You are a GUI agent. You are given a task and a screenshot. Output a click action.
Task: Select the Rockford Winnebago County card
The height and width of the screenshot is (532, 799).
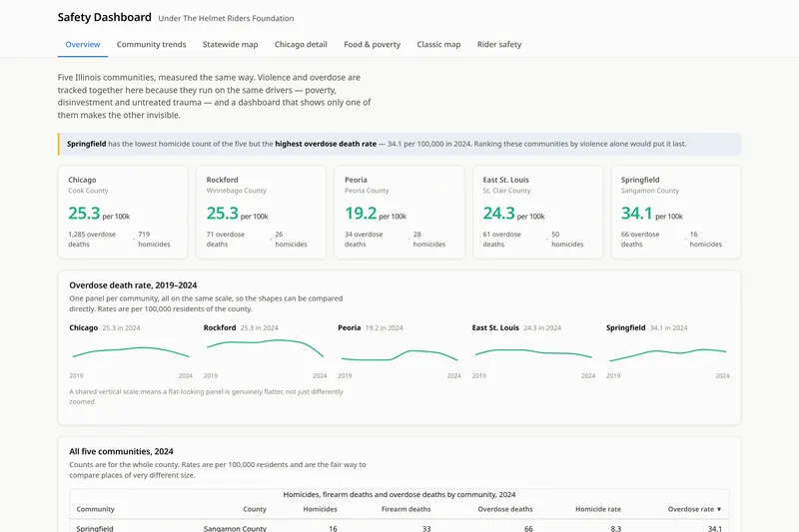click(x=261, y=212)
